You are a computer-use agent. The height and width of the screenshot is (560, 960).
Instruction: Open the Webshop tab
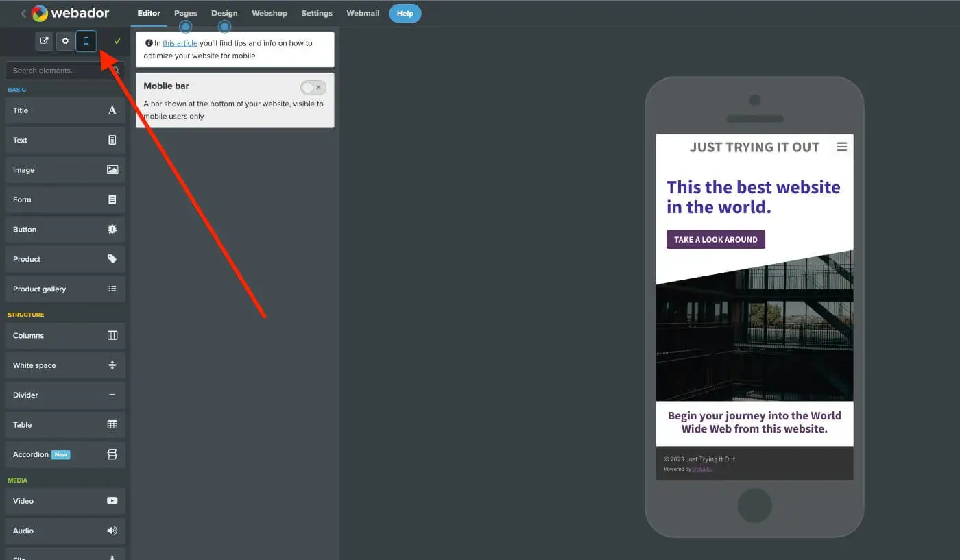[269, 13]
